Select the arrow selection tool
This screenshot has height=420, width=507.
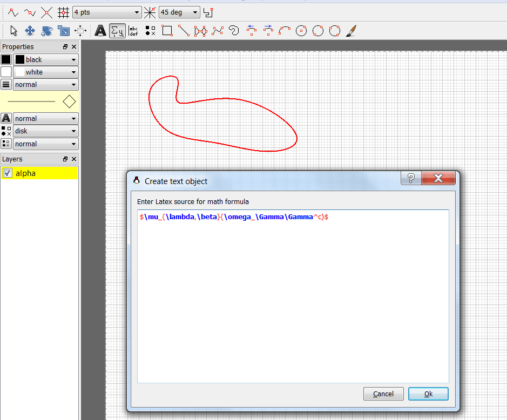point(13,31)
